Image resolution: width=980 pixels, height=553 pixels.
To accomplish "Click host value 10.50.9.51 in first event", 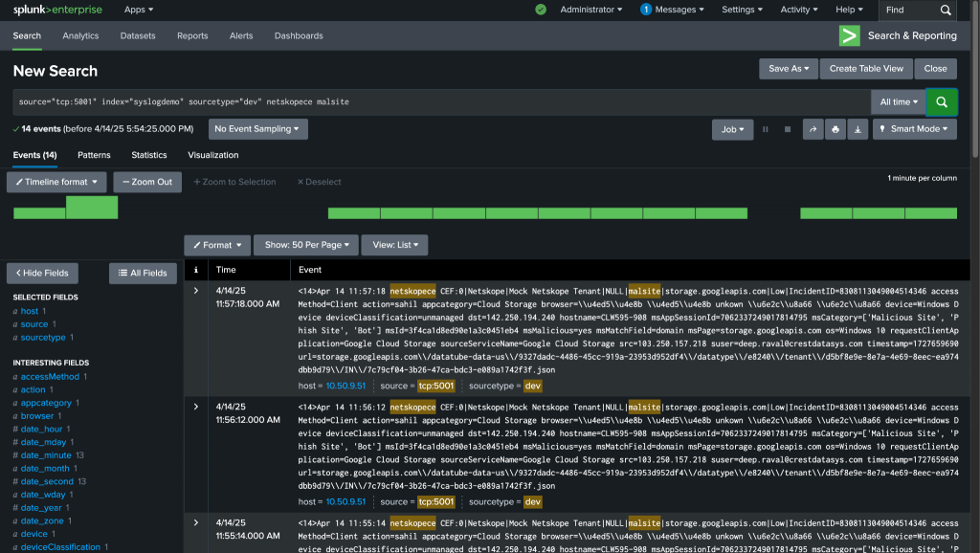I will click(345, 386).
